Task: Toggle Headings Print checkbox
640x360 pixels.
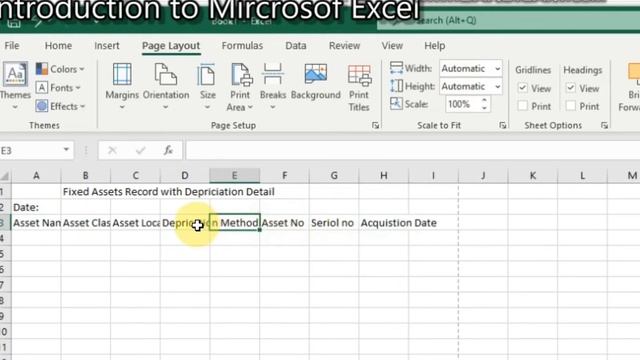Action: point(571,106)
